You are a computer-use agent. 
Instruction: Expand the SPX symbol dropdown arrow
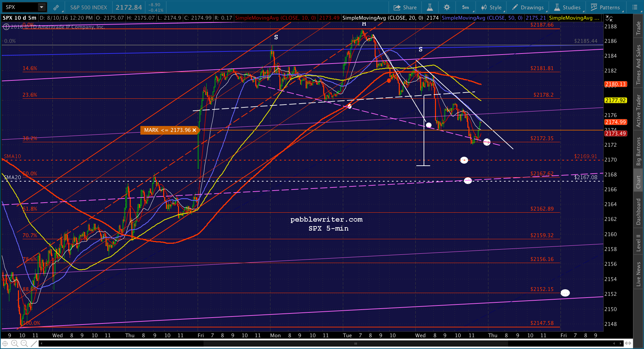[42, 7]
